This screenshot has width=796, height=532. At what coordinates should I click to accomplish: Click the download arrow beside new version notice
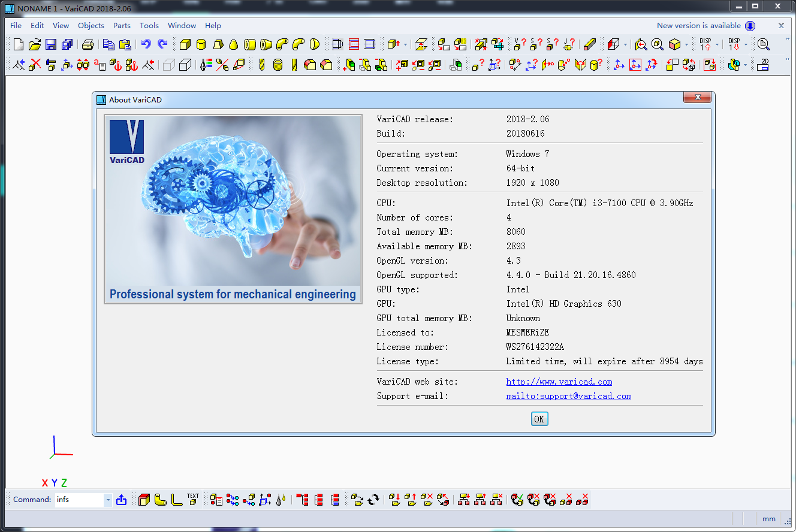tap(750, 26)
